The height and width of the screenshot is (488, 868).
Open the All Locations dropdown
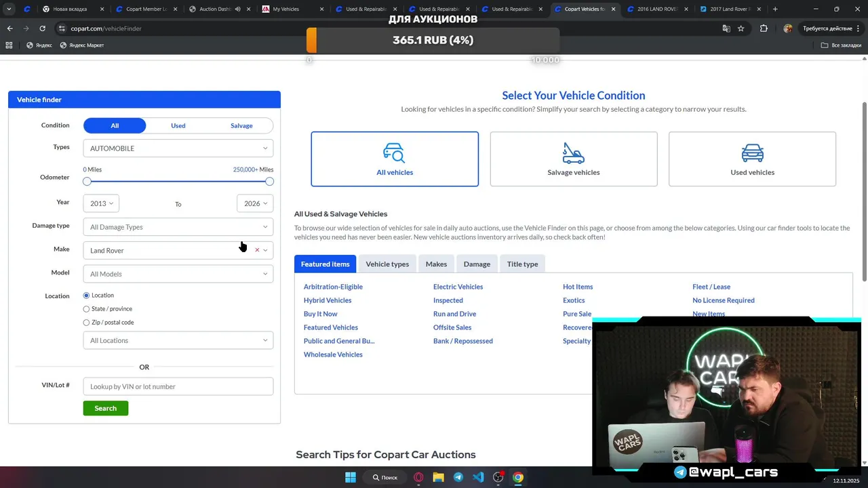pos(178,340)
